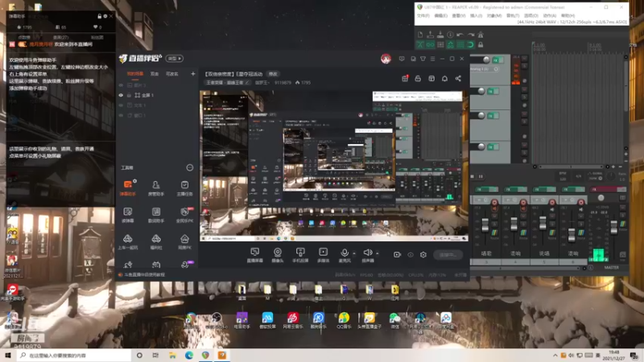Image resolution: width=644 pixels, height=362 pixels.
Task: Expand the speaker options arrow
Action: click(377, 253)
